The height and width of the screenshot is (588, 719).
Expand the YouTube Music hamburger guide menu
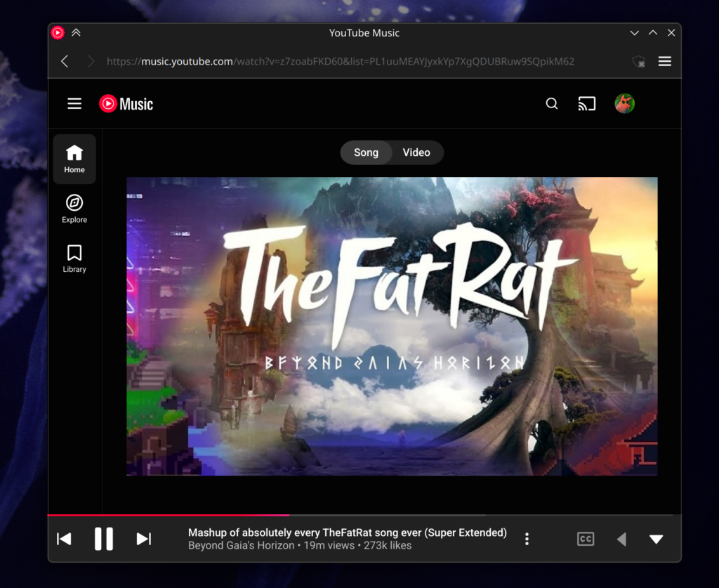(x=74, y=104)
